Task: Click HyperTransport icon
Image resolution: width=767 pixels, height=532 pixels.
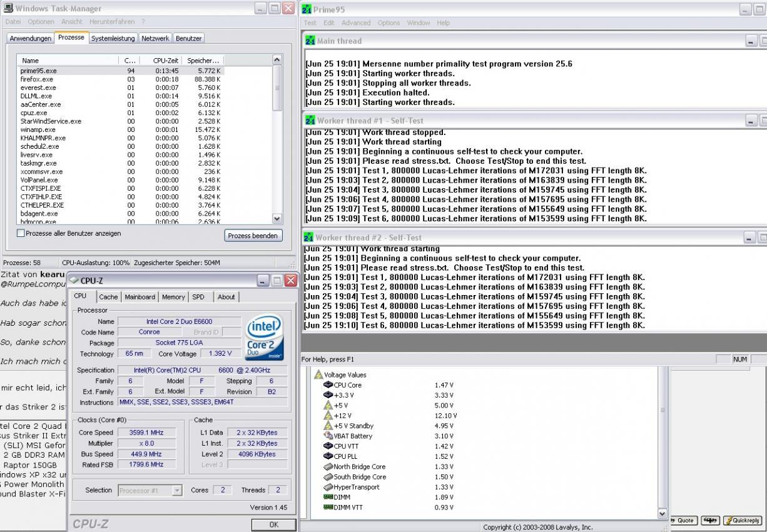Action: coord(328,487)
